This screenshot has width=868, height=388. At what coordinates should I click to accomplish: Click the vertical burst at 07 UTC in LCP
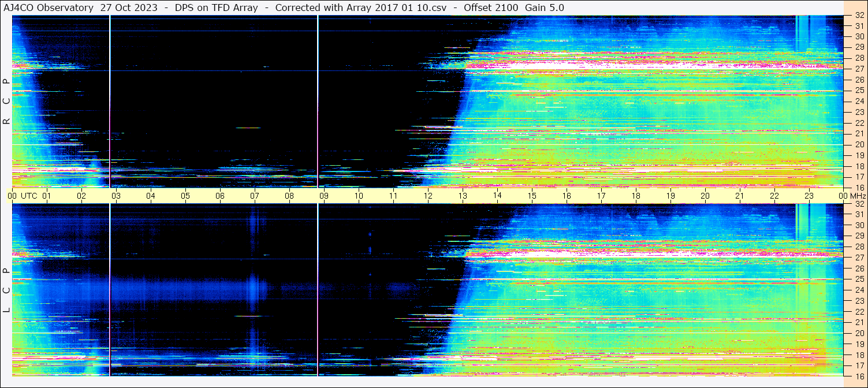coord(252,283)
